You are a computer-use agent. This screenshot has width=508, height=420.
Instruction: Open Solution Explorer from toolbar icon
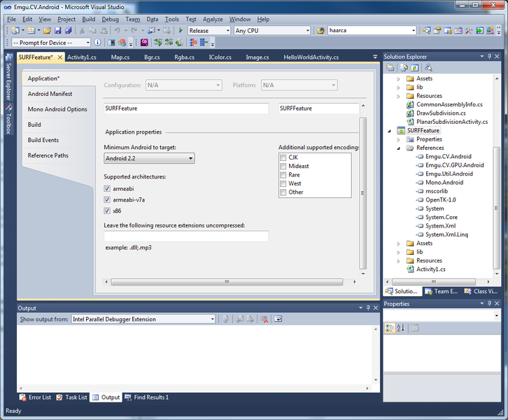click(427, 31)
